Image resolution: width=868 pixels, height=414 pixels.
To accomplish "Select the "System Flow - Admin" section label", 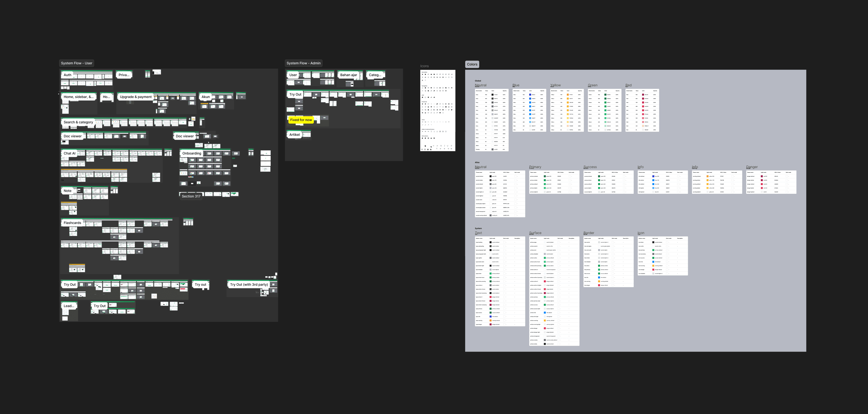I will tap(303, 63).
